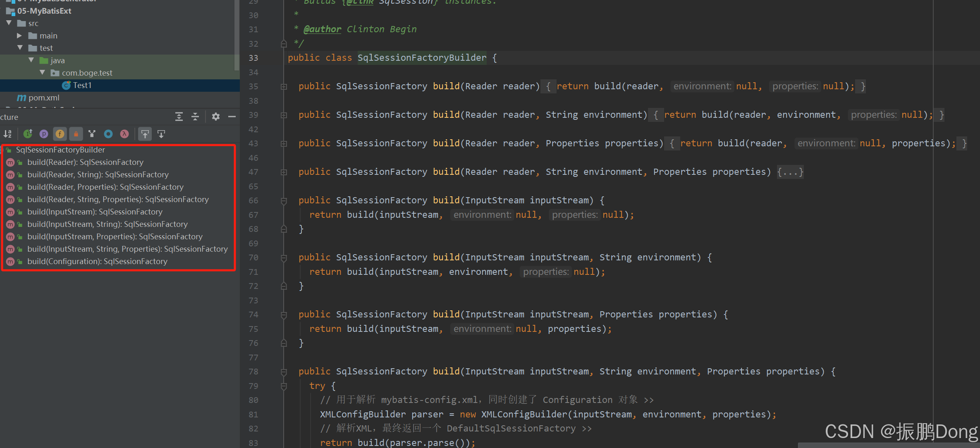The width and height of the screenshot is (980, 448).
Task: Toggle Show Non-Public lock filter
Action: [x=76, y=134]
